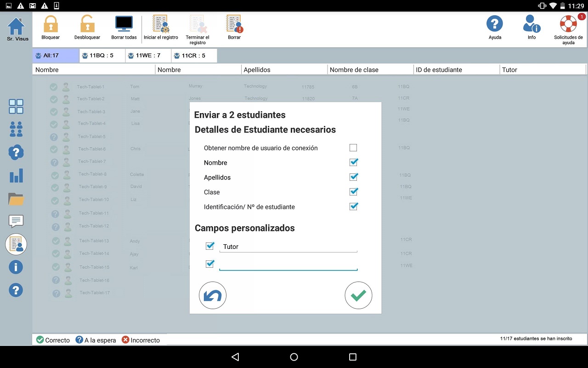Viewport: 588px width, 368px height.
Task: Enable Obtener nombre de usuario de conexión
Action: 353,148
